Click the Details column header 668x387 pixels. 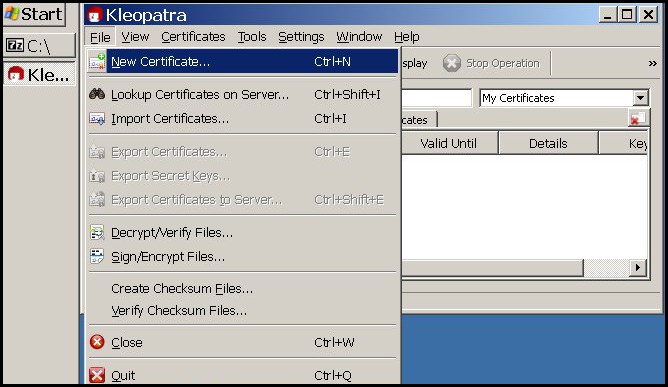548,143
